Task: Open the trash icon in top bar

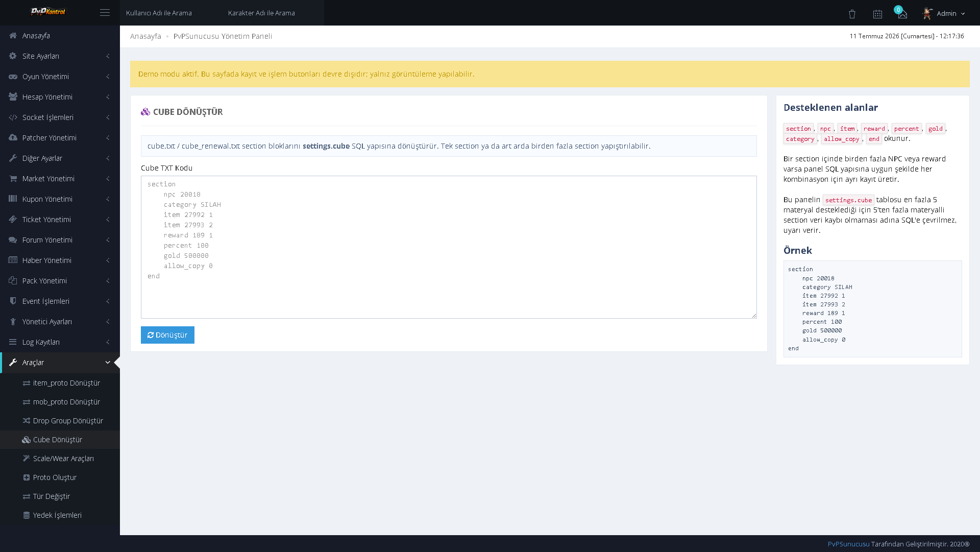Action: click(852, 14)
